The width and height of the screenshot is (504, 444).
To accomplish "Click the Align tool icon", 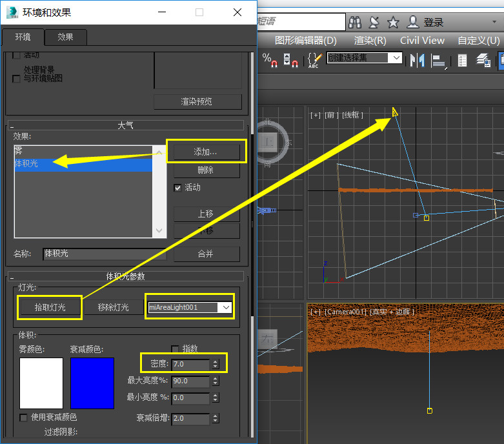I will (x=439, y=60).
